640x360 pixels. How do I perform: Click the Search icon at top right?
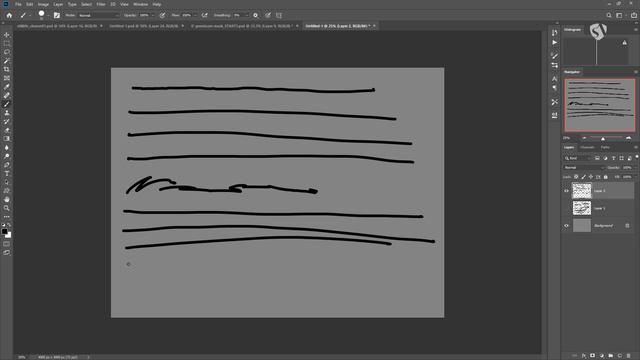(x=609, y=15)
